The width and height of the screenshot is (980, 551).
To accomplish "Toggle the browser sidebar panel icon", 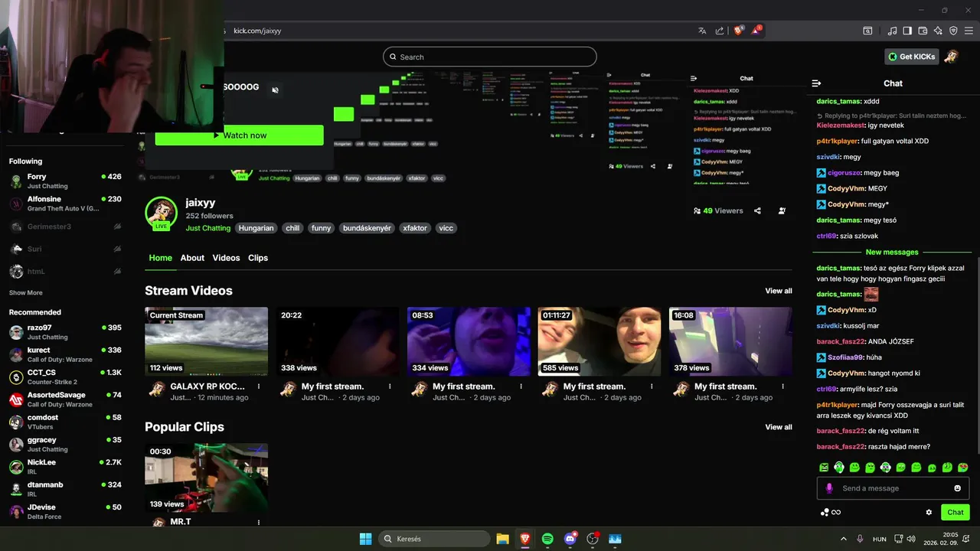I will click(x=907, y=31).
